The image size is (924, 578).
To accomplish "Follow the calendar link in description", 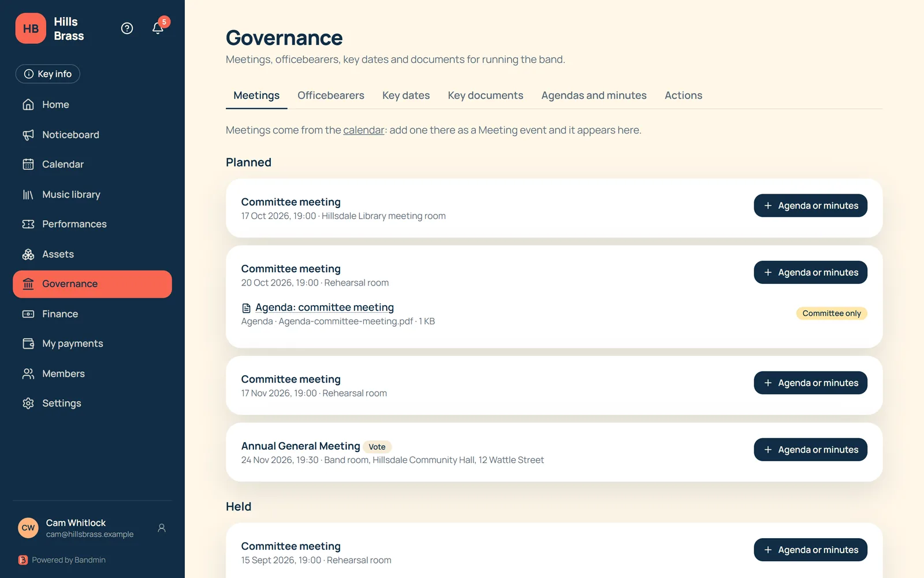I will coord(364,130).
